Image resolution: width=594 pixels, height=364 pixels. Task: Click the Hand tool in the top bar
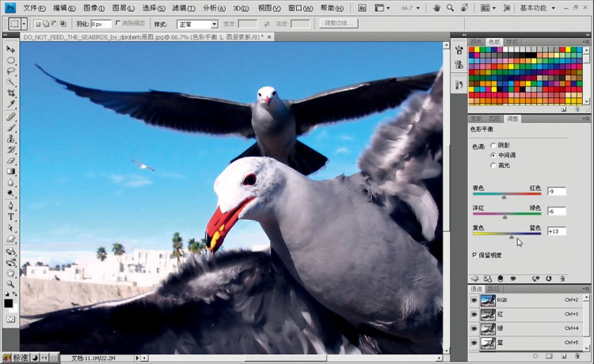[436, 7]
